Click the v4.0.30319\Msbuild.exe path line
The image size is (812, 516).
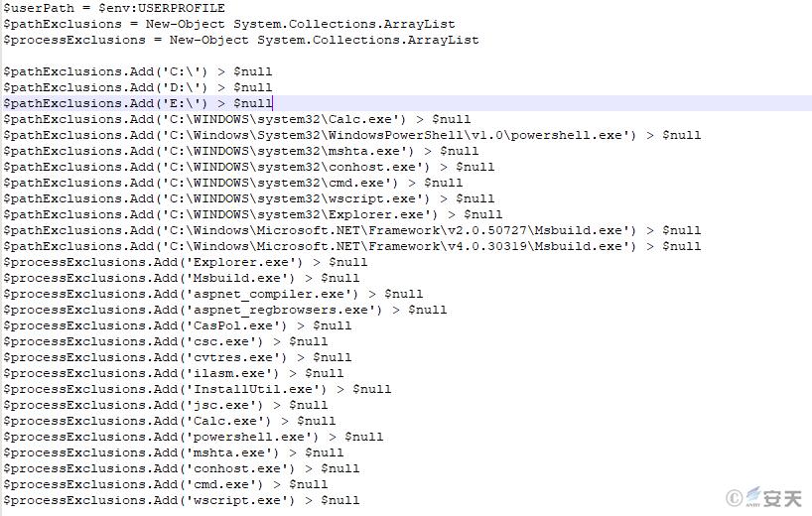352,246
